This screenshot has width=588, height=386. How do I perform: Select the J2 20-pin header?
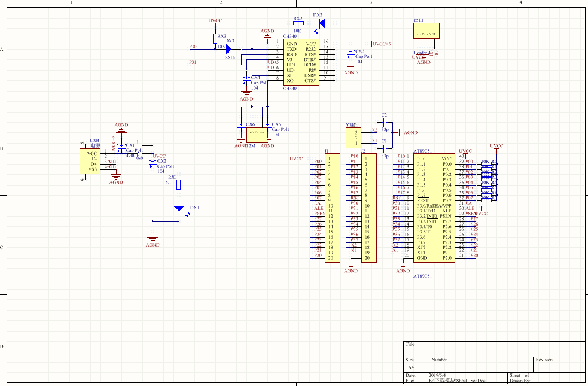[369, 208]
